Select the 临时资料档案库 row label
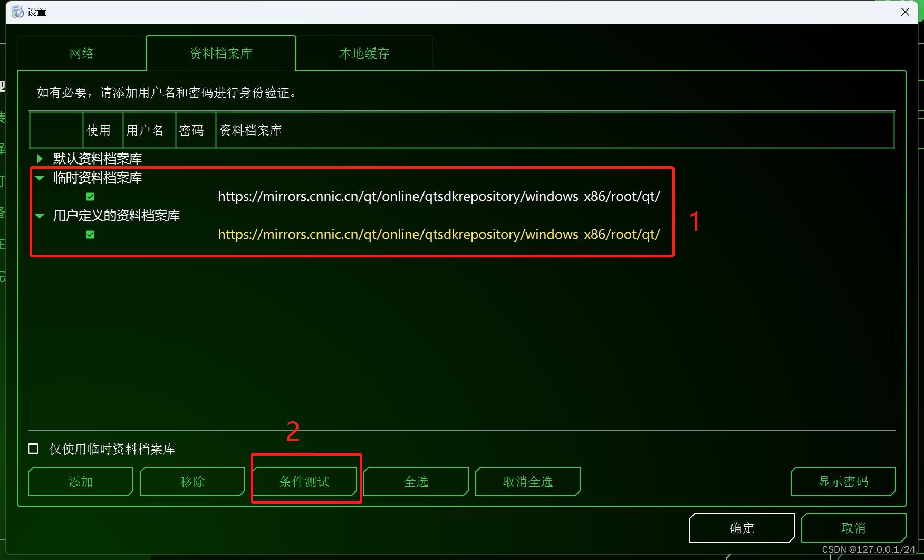 [x=98, y=178]
